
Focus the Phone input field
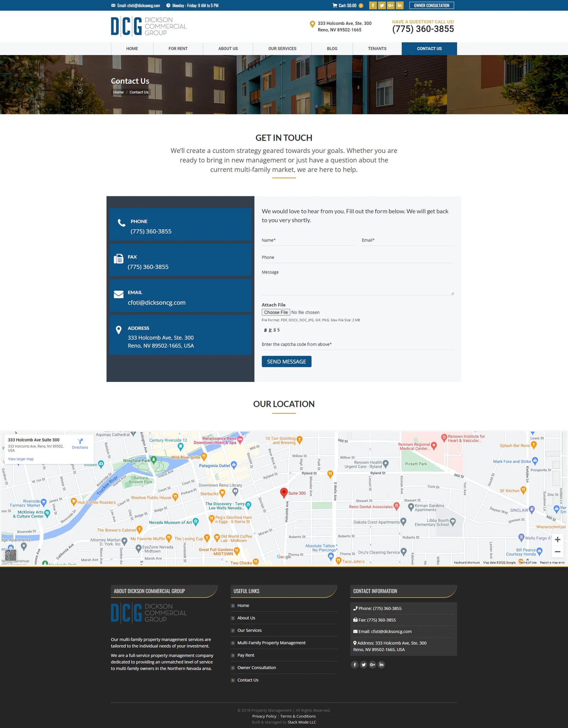[358, 257]
